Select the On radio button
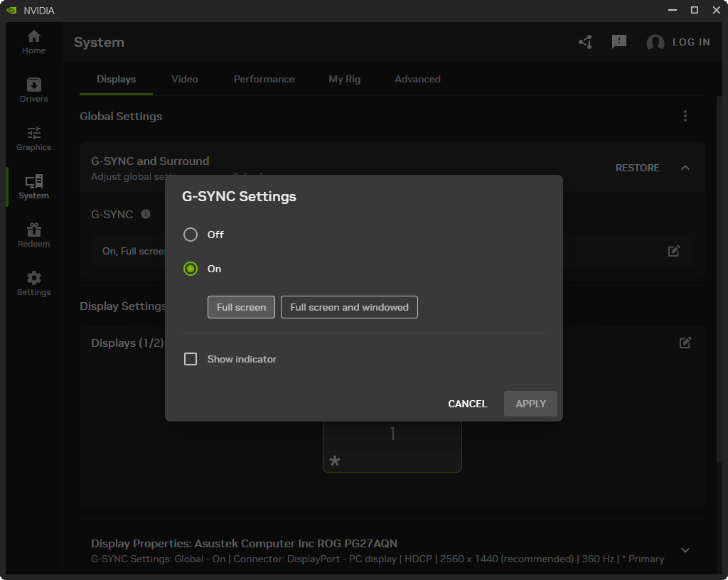 (x=191, y=269)
